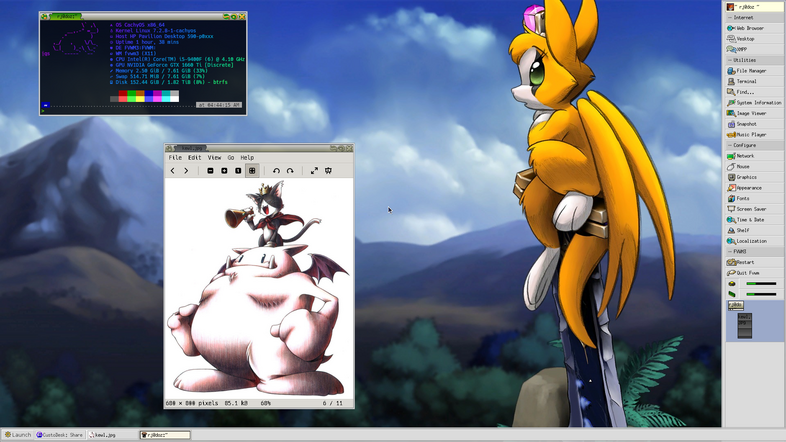
Task: Open Localization settings
Action: (x=754, y=241)
